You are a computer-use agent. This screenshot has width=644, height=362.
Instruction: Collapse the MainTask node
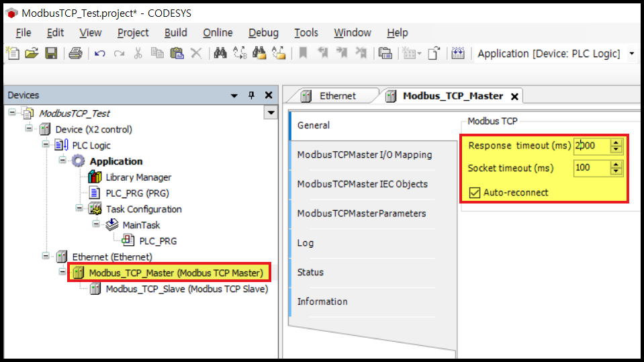tap(96, 224)
